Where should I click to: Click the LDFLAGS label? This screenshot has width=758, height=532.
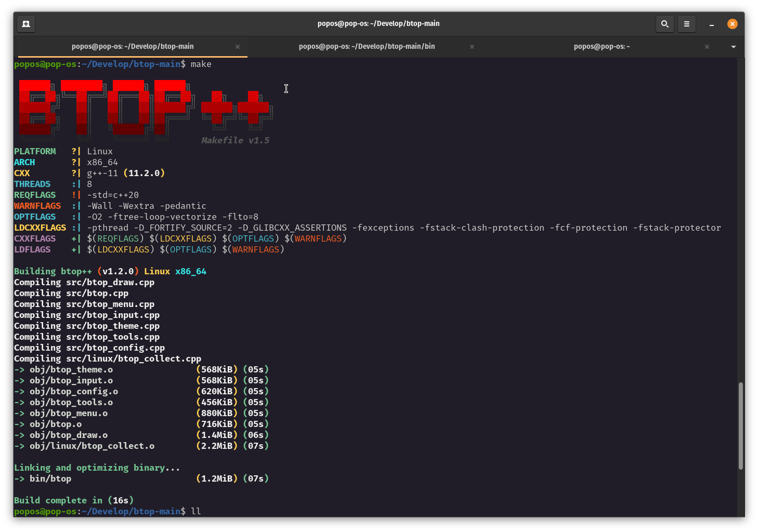point(32,249)
